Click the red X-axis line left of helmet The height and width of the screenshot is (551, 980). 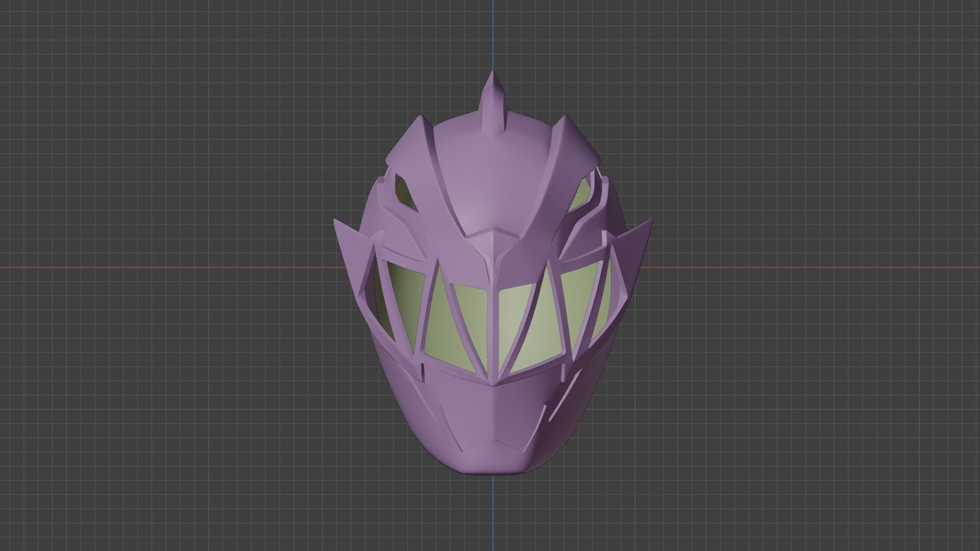pyautogui.click(x=153, y=267)
